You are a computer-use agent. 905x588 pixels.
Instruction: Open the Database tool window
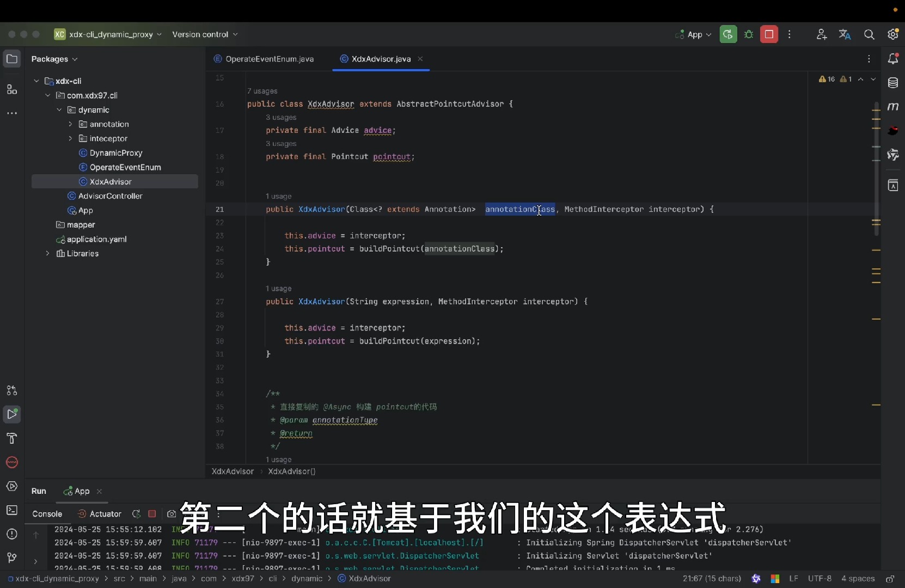tap(893, 83)
